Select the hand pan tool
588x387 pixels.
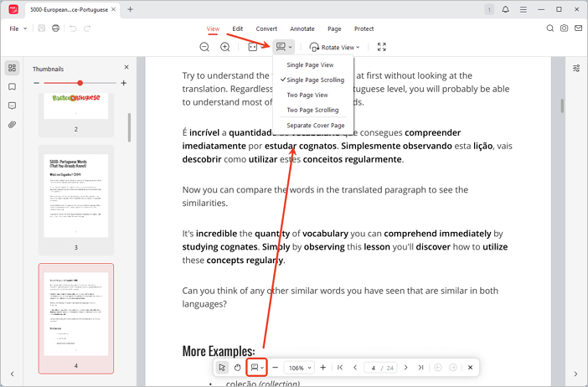(237, 368)
